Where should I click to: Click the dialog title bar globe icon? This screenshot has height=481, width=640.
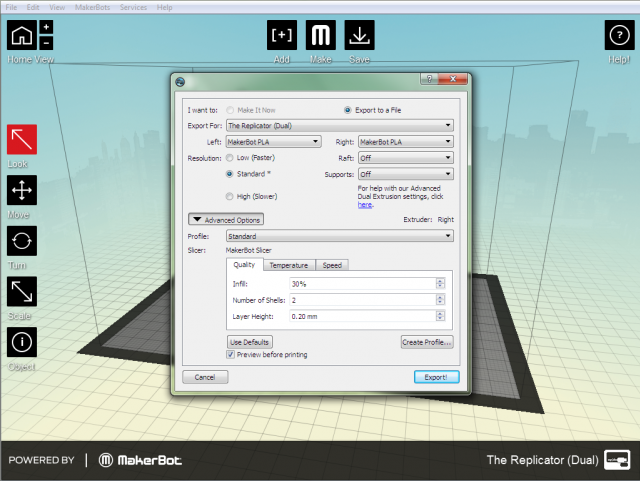pyautogui.click(x=180, y=82)
